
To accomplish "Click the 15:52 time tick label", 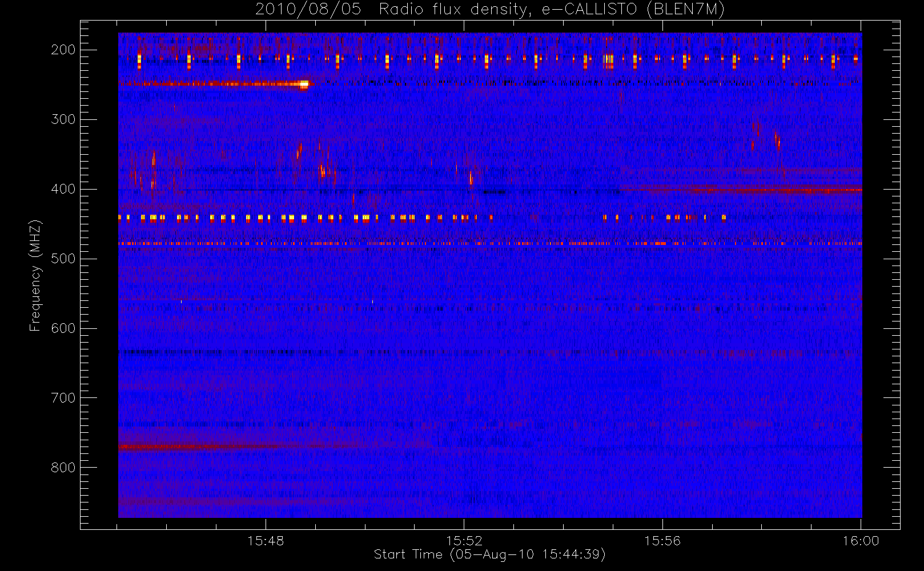I will coord(464,541).
